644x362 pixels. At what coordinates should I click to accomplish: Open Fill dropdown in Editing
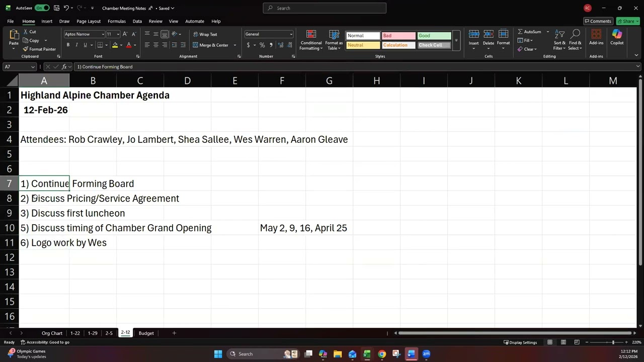[x=525, y=40]
